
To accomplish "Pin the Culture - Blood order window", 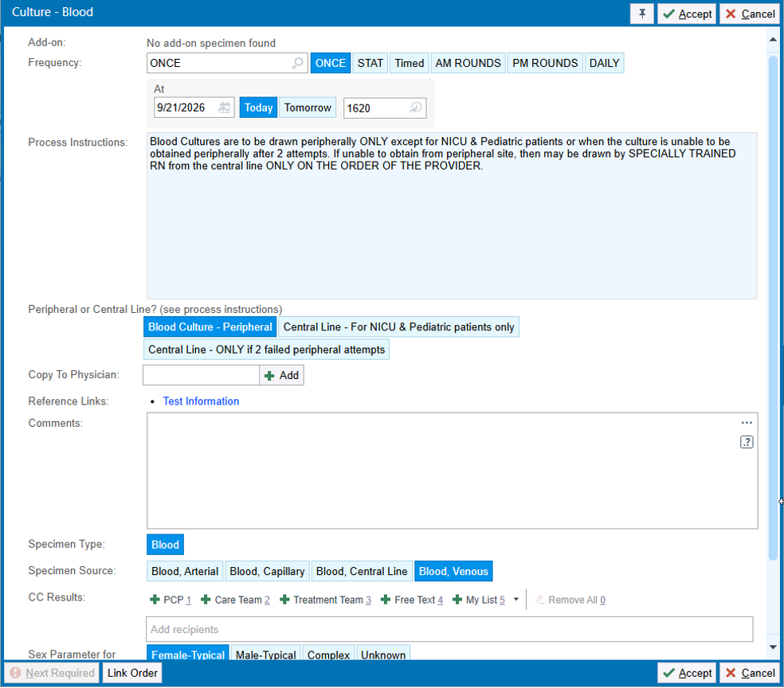I will tap(642, 14).
